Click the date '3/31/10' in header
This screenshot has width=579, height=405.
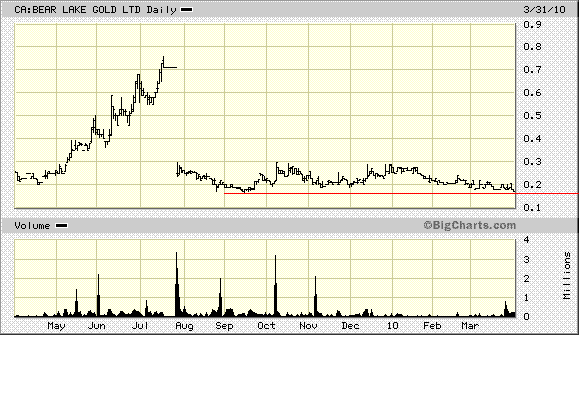(544, 10)
